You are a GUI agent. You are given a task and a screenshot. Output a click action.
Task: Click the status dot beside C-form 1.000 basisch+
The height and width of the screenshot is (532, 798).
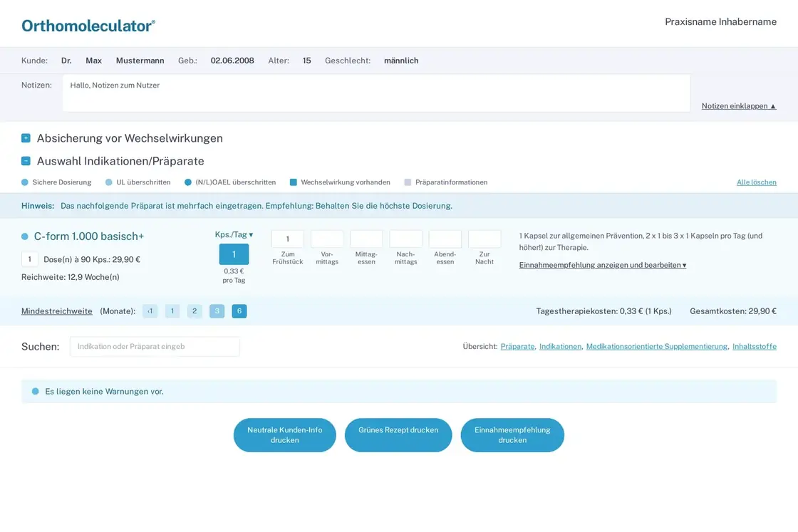24,236
